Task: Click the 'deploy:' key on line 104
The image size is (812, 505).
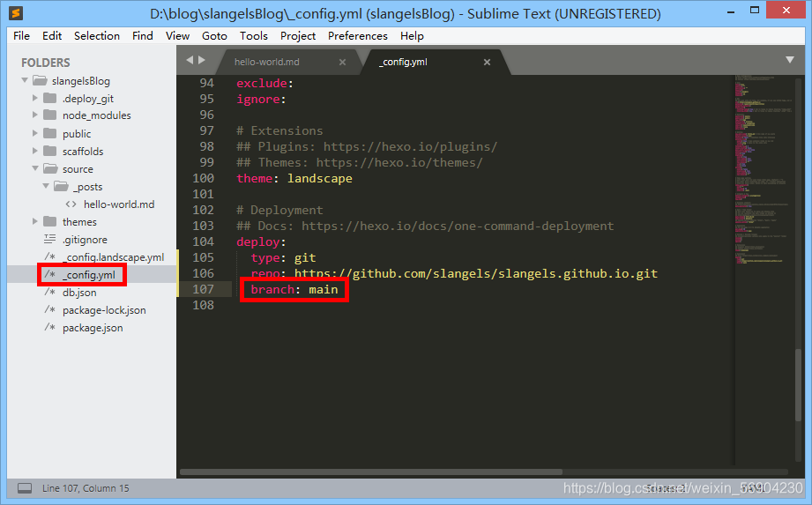Action: pos(261,241)
